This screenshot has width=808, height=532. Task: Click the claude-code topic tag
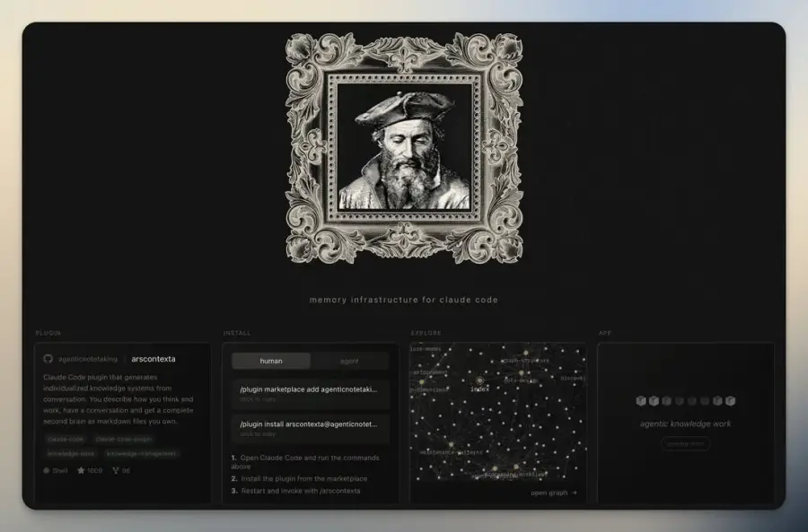click(66, 440)
